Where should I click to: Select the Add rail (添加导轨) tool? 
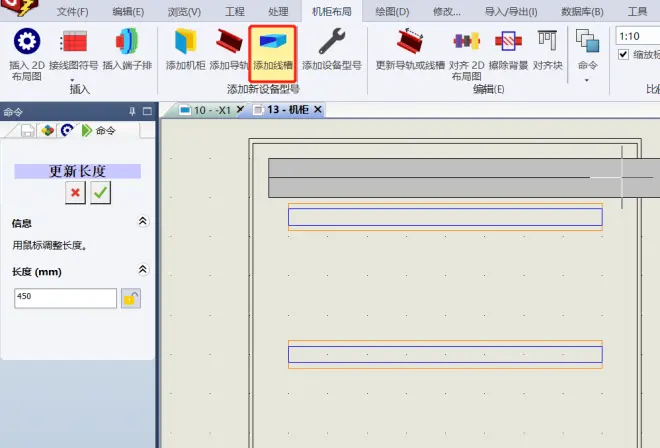pyautogui.click(x=229, y=49)
